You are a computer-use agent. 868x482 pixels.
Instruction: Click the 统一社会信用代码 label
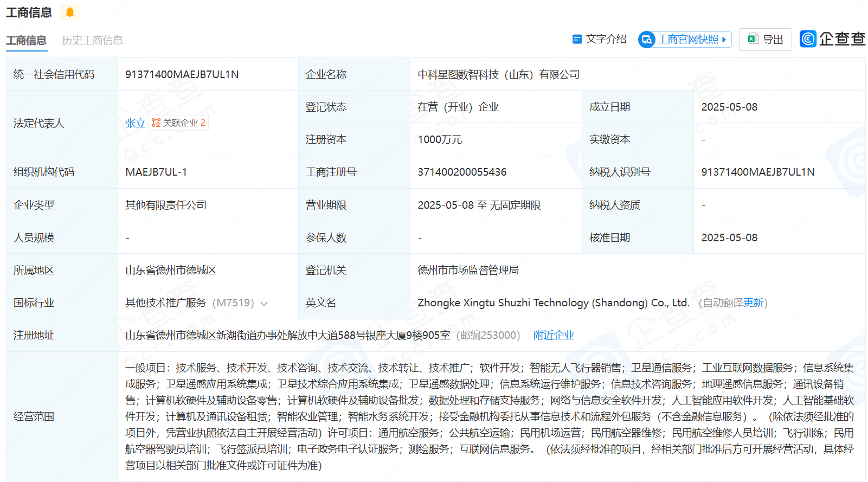coord(54,74)
